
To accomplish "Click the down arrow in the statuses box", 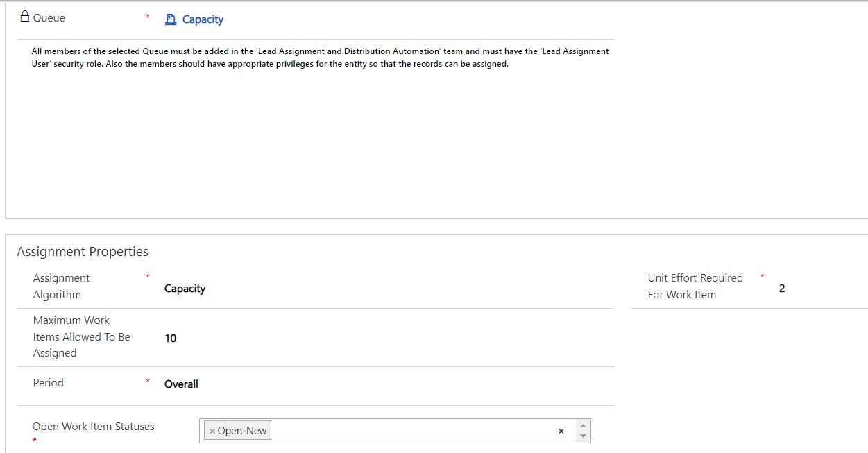I will [583, 436].
